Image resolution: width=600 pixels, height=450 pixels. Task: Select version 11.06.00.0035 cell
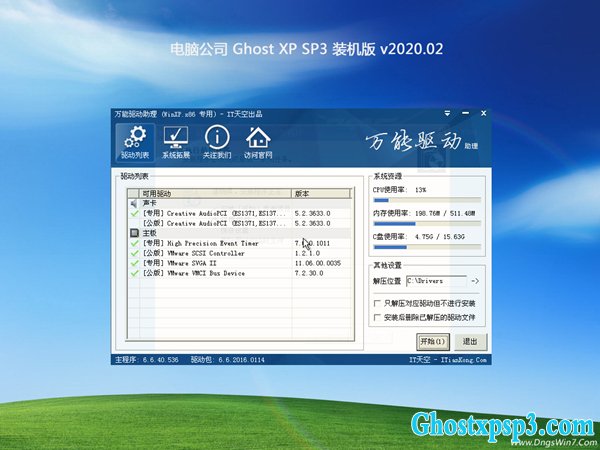coord(318,263)
